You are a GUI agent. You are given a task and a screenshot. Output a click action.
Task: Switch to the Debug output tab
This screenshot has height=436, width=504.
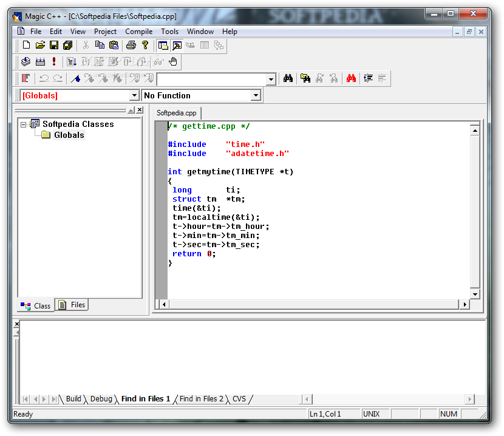[x=101, y=399]
